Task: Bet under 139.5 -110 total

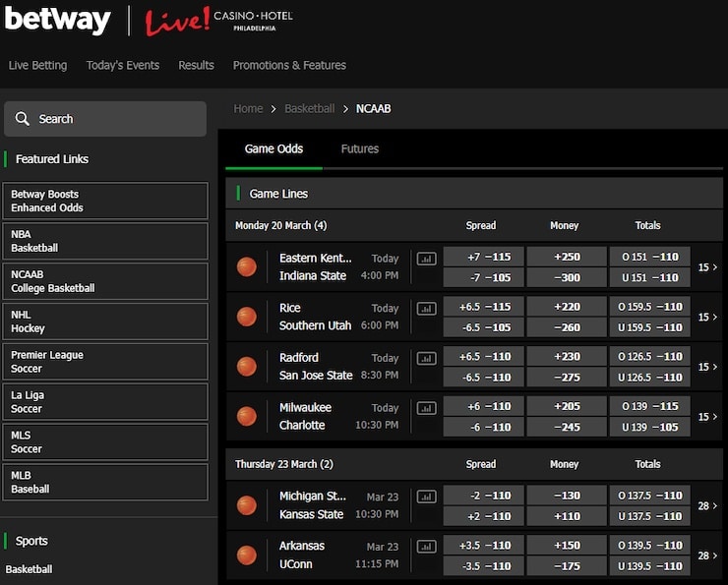Action: (x=649, y=566)
